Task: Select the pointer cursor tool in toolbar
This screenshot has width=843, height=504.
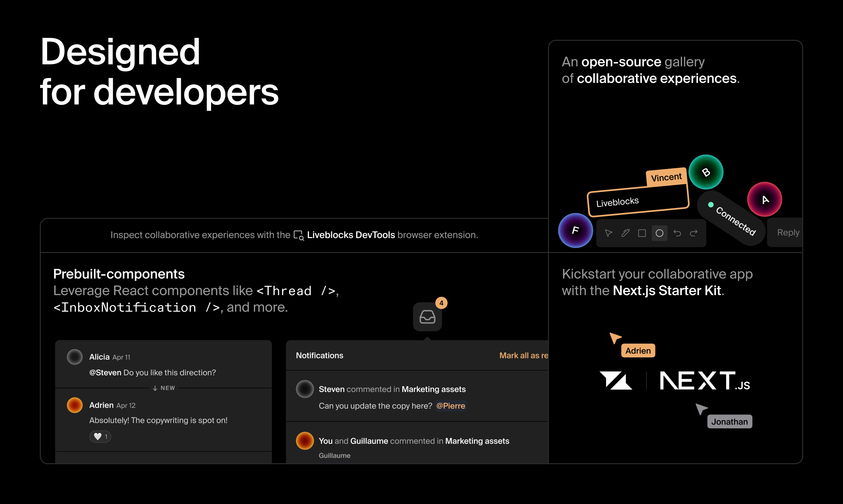Action: [608, 233]
